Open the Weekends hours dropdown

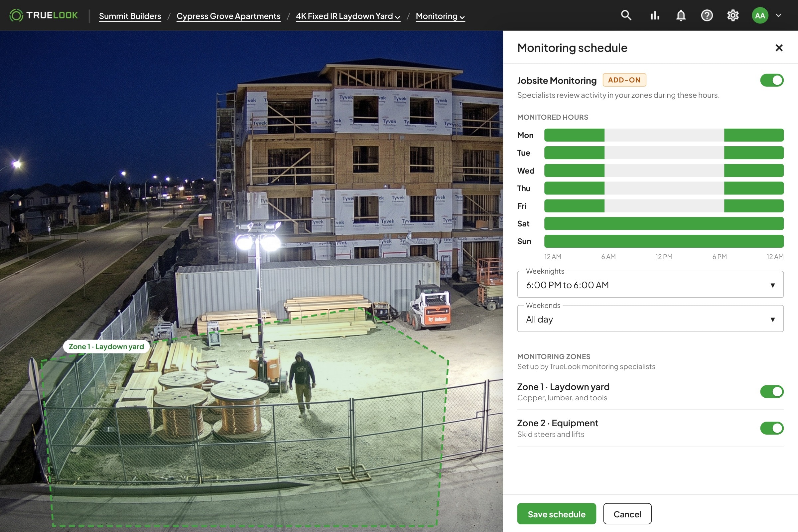650,319
